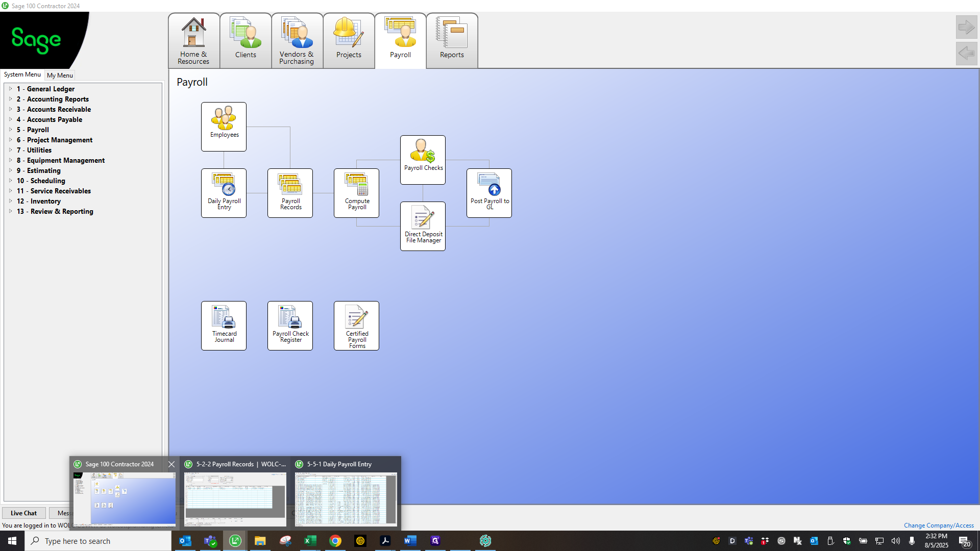The width and height of the screenshot is (980, 551).
Task: Open Certified Payroll Forms
Action: (x=356, y=325)
